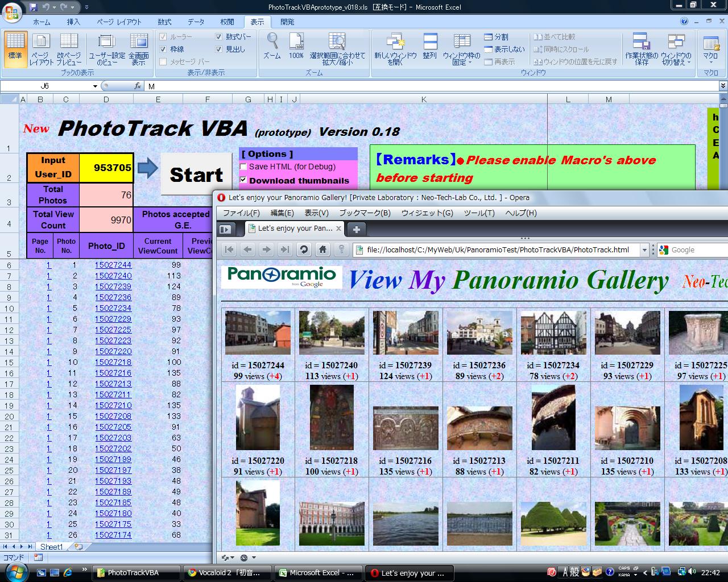Viewport: 728px width, 582px height.
Task: Expand the formula bar
Action: click(x=723, y=86)
